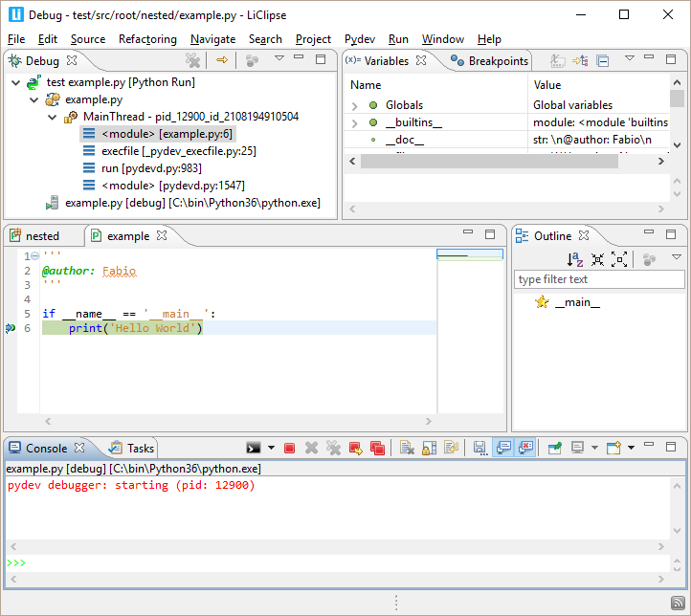Toggle Scroll Lock in Console
This screenshot has height=616, width=691.
click(x=429, y=449)
